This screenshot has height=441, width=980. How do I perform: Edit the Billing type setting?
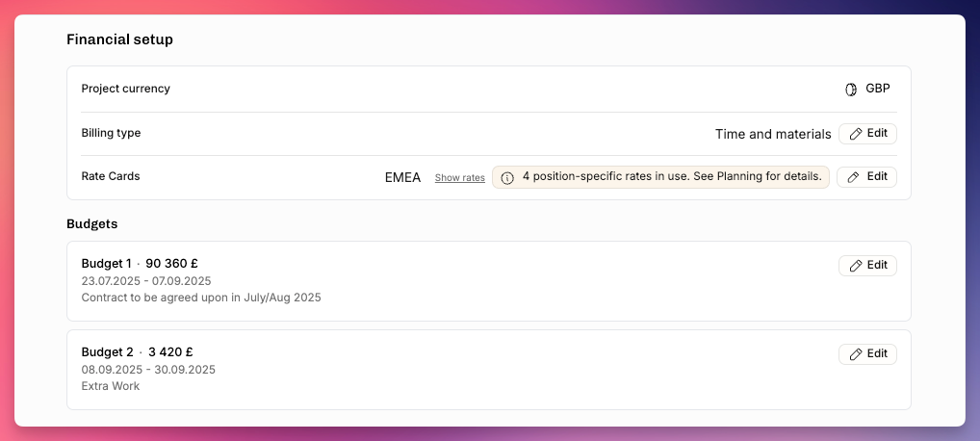(867, 134)
